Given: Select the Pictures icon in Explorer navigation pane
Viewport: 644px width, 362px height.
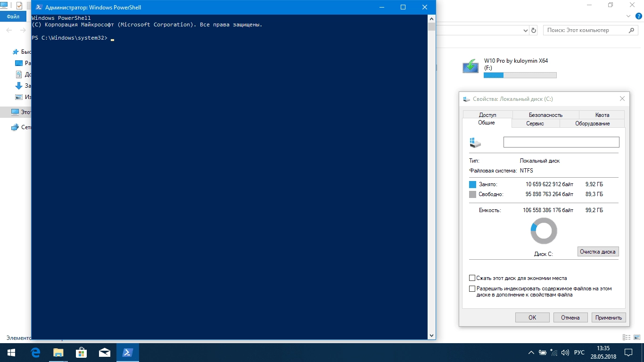Looking at the screenshot, I should pyautogui.click(x=19, y=97).
